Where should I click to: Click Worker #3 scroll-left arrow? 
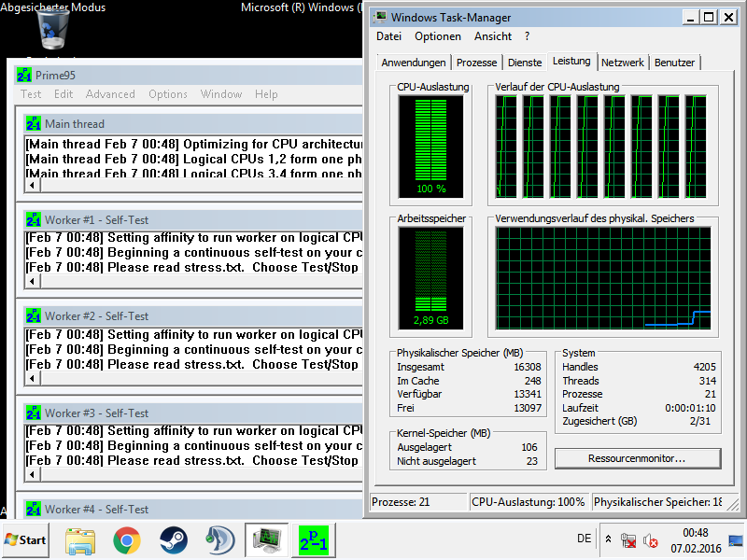(33, 474)
